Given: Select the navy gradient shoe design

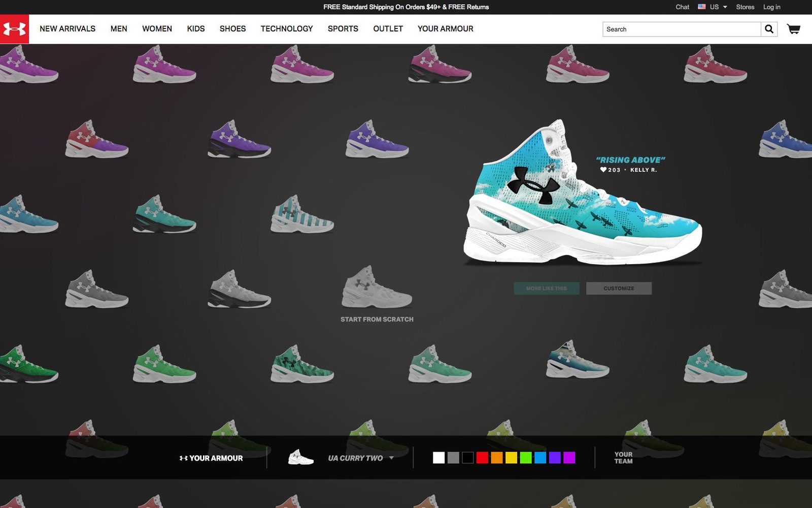Looking at the screenshot, I should (x=578, y=359).
